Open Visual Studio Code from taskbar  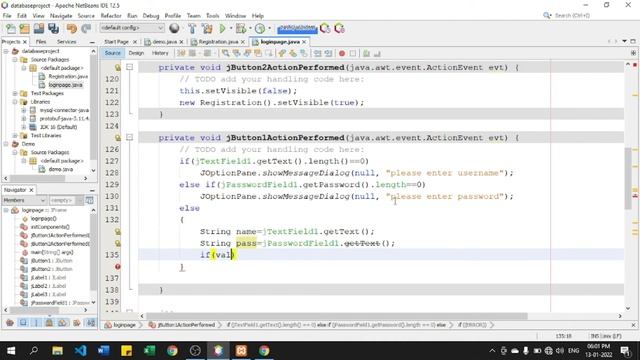[80, 351]
